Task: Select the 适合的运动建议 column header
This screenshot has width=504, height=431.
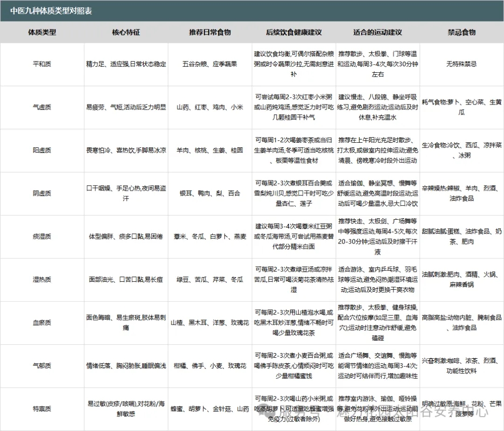Action: tap(378, 32)
